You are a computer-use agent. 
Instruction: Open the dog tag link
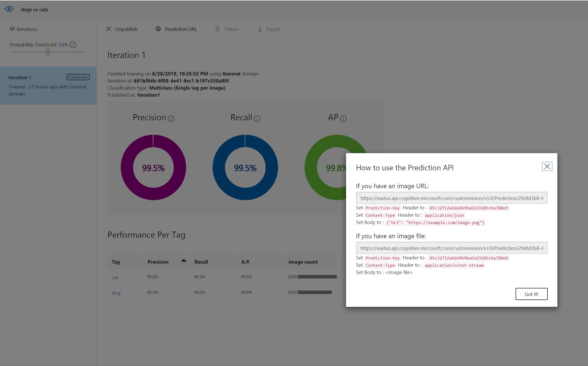pyautogui.click(x=116, y=293)
